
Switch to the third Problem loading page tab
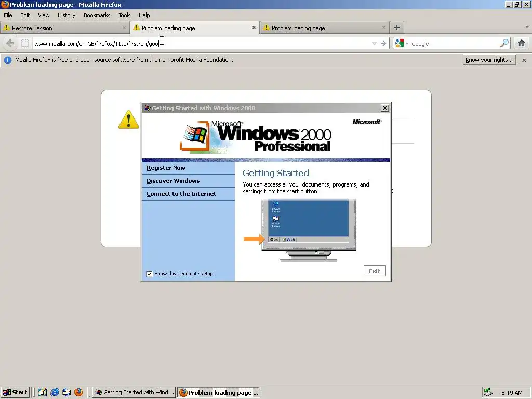point(324,28)
